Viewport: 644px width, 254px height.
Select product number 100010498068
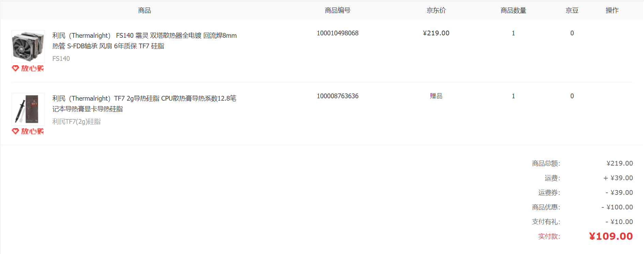coord(337,33)
